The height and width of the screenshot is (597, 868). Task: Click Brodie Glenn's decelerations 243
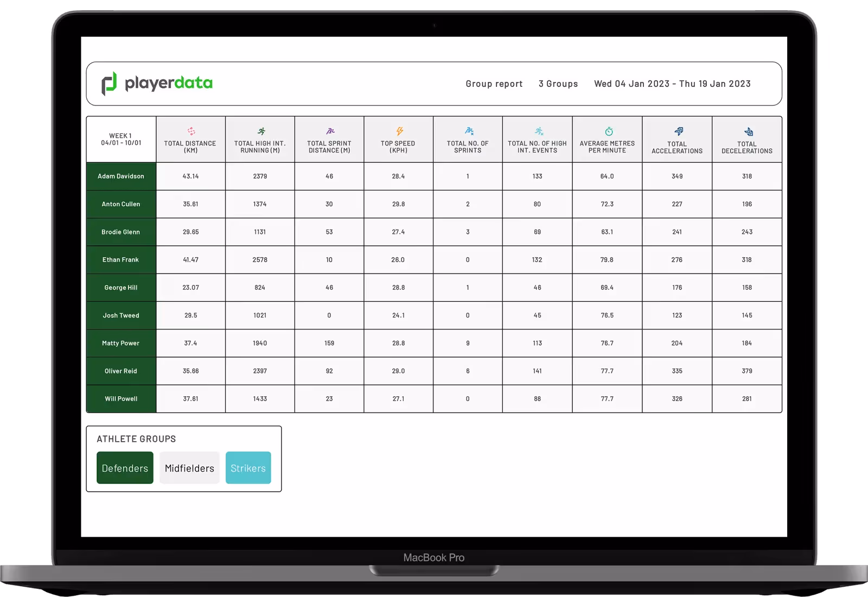pos(747,232)
